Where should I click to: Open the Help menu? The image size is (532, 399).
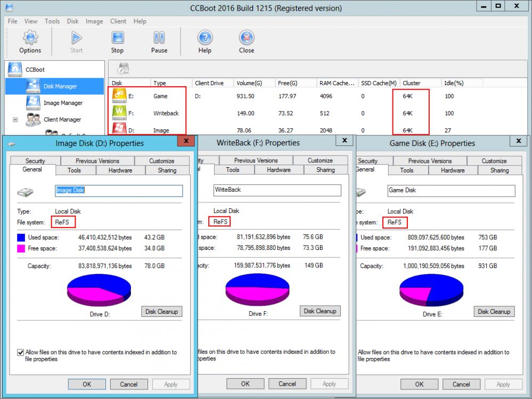tap(140, 21)
